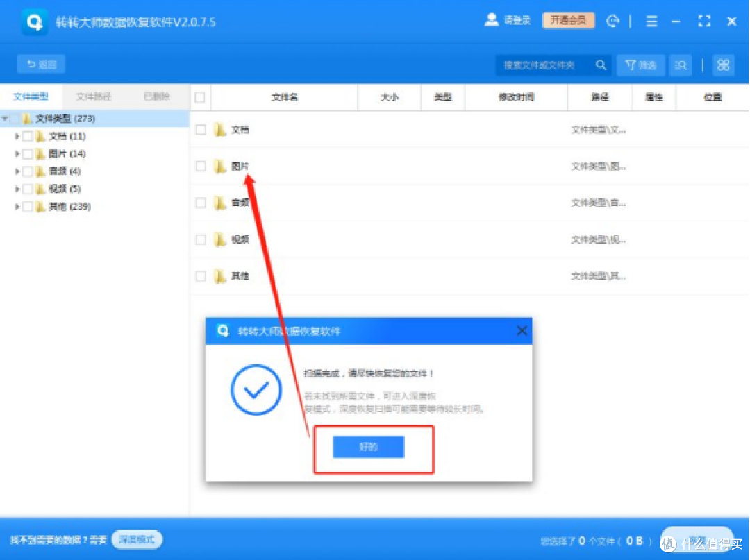
Task: Click the 文档 folder name in file list
Action: (x=240, y=130)
